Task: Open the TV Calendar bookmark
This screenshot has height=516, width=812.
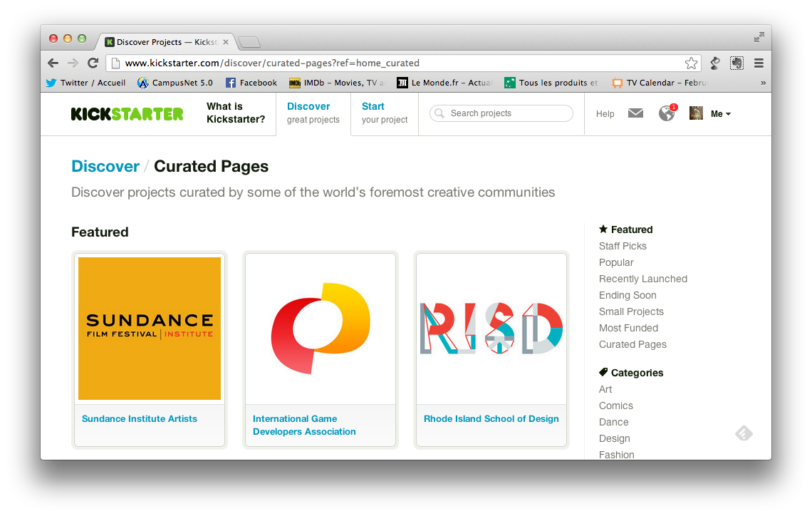Action: 660,83
